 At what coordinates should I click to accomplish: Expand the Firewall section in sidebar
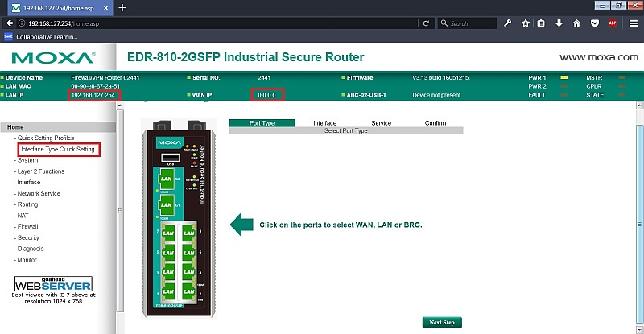[28, 227]
